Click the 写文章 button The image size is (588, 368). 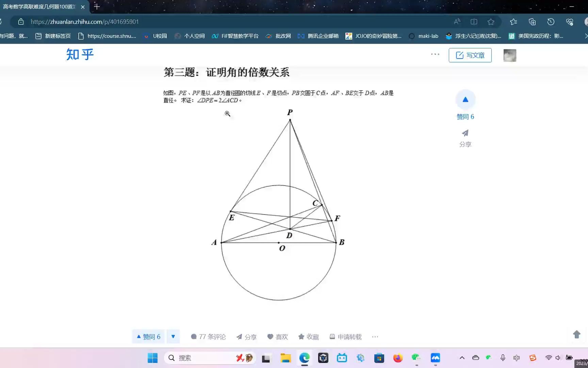[470, 55]
